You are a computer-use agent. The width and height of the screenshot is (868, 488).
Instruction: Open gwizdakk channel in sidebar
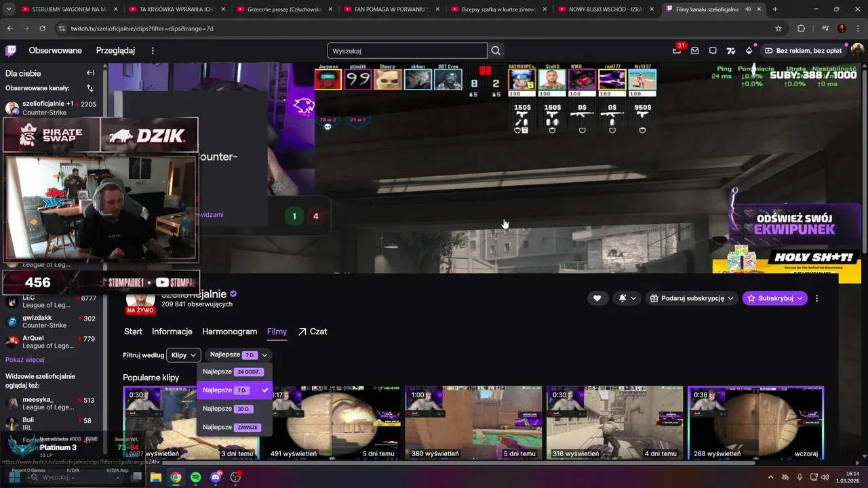(51, 322)
